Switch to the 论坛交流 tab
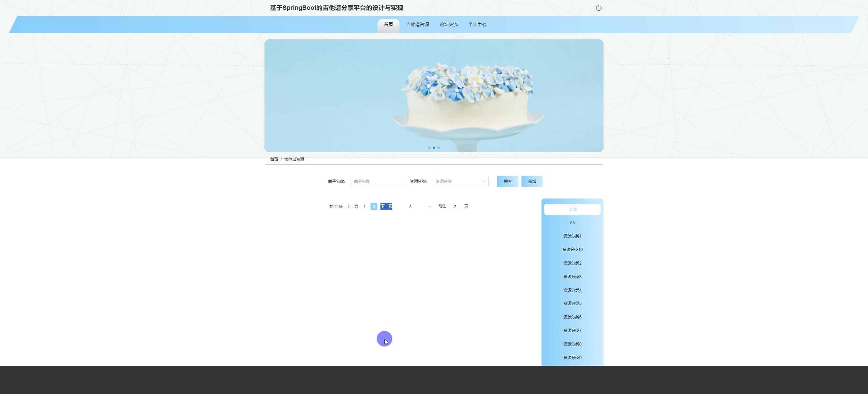The image size is (868, 418). (x=448, y=25)
